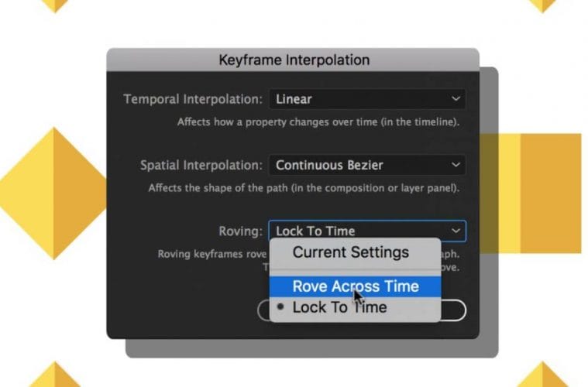Select Current Settings in the roving menu
Screen dimensions: 588x387
pyautogui.click(x=350, y=252)
